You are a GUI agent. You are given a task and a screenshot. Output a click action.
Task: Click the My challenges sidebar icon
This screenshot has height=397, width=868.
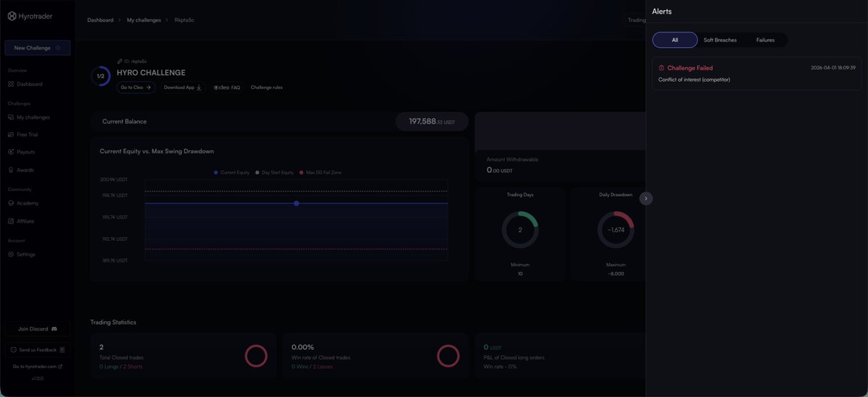[x=11, y=117]
